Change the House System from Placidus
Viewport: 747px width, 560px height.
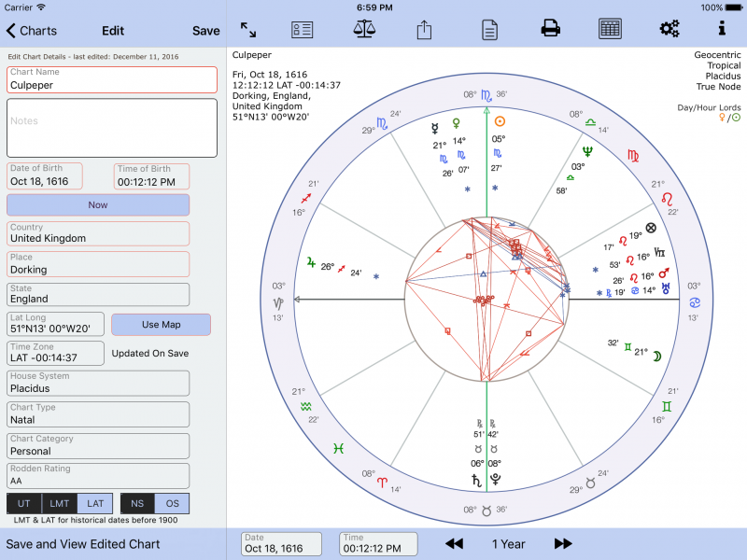[97, 383]
